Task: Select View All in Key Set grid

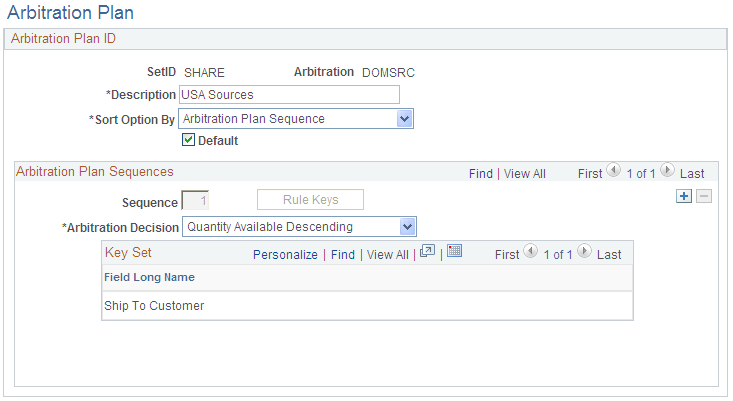Action: pyautogui.click(x=388, y=255)
